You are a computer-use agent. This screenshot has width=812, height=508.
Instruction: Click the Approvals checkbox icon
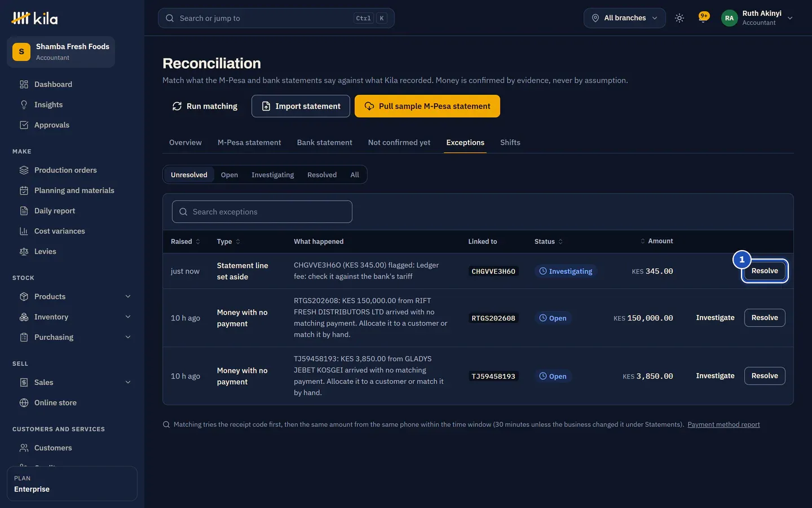24,125
